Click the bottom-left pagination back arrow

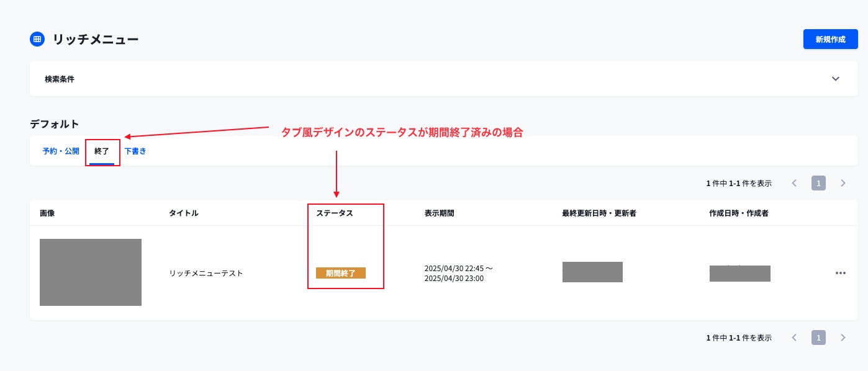pos(794,337)
